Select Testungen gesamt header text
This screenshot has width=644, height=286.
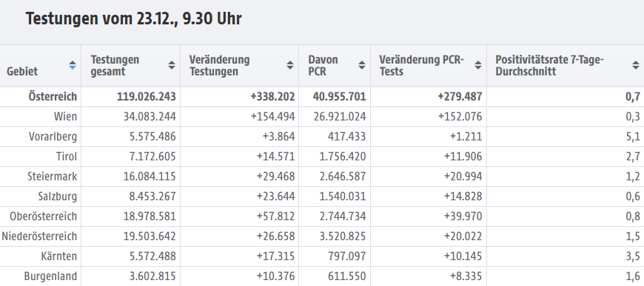click(115, 65)
